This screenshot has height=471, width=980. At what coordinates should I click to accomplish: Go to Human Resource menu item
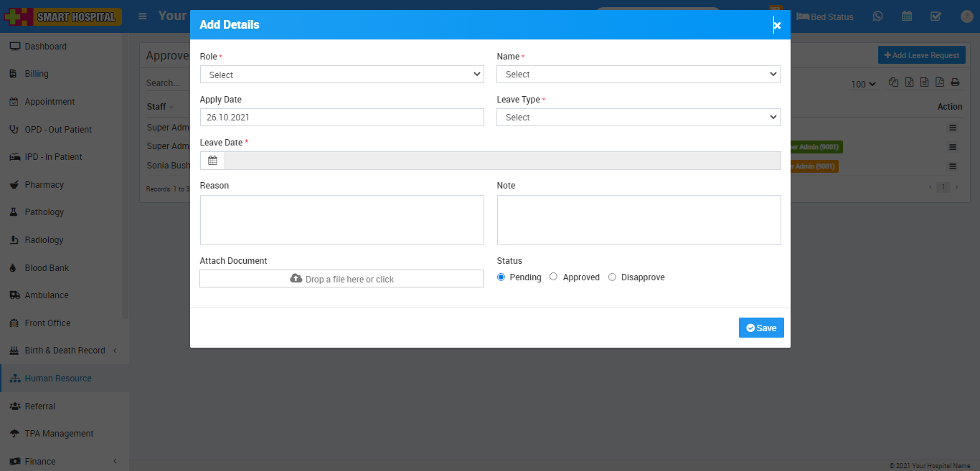point(57,379)
